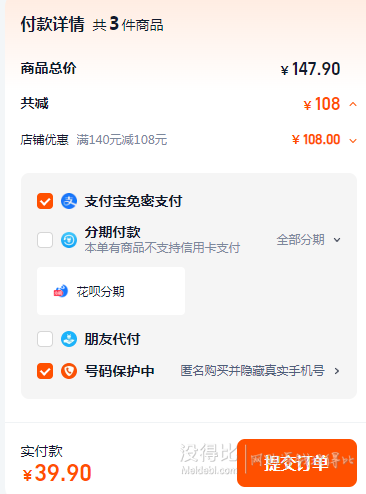Image resolution: width=366 pixels, height=494 pixels.
Task: Click the Alipay logo icon
Action: coord(69,201)
